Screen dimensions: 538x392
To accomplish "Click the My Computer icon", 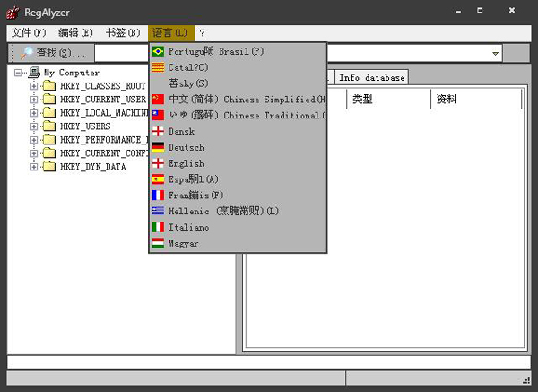I will (34, 73).
